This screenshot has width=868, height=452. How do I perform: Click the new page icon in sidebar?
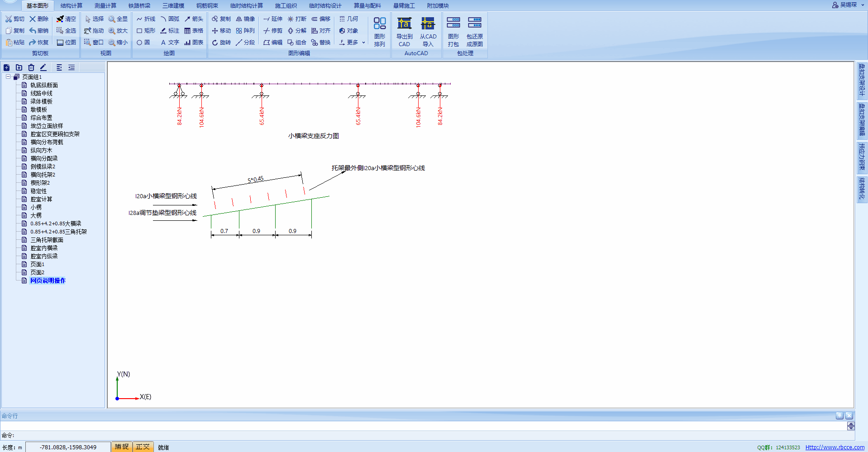[7, 67]
